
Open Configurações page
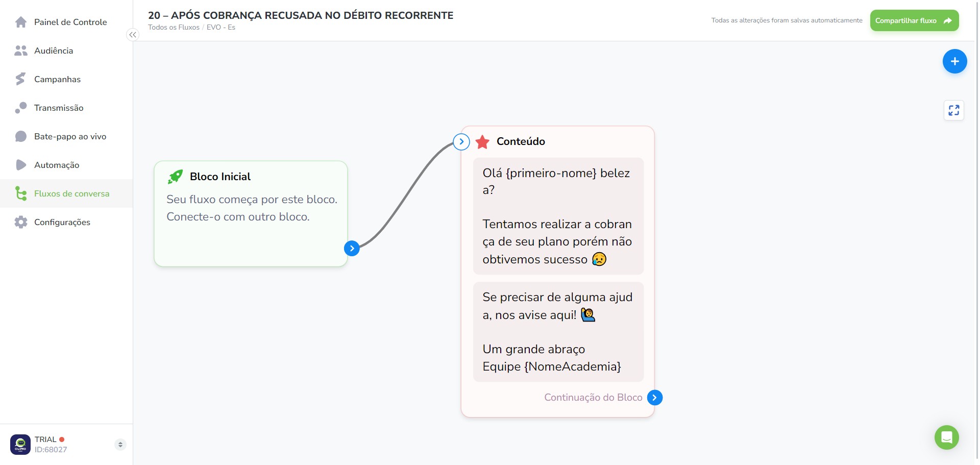click(66, 222)
